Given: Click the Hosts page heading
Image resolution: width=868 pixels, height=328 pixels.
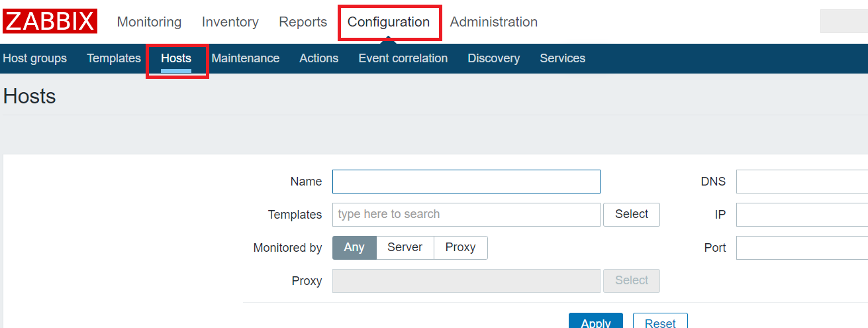Looking at the screenshot, I should (29, 97).
